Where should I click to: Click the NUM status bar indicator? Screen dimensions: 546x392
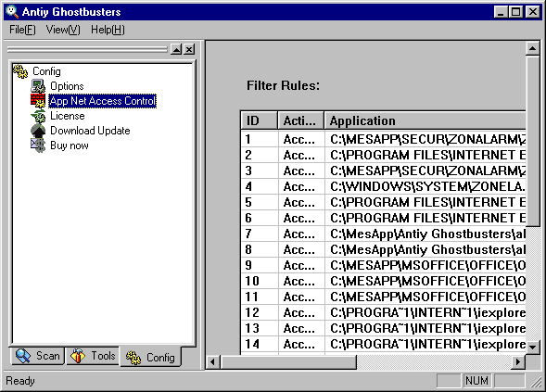(476, 381)
